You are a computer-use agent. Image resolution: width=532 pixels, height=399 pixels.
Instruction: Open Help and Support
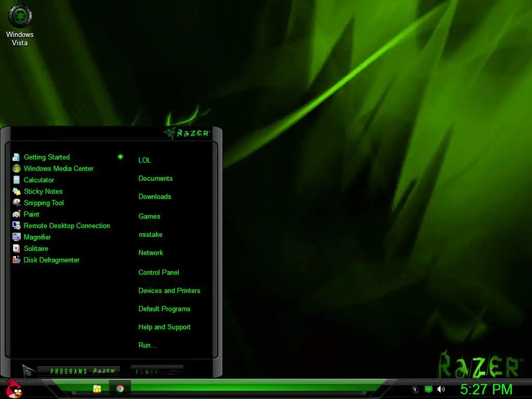pos(164,327)
